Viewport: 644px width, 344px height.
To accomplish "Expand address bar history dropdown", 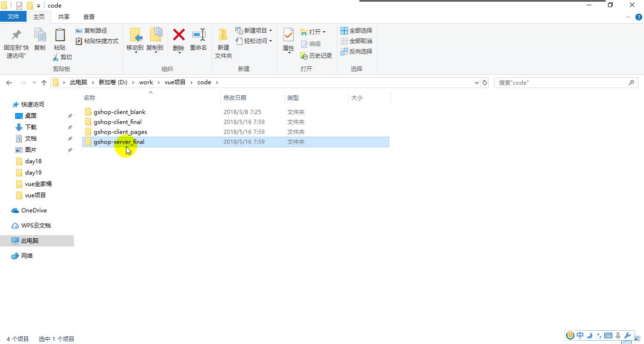I will (x=476, y=82).
